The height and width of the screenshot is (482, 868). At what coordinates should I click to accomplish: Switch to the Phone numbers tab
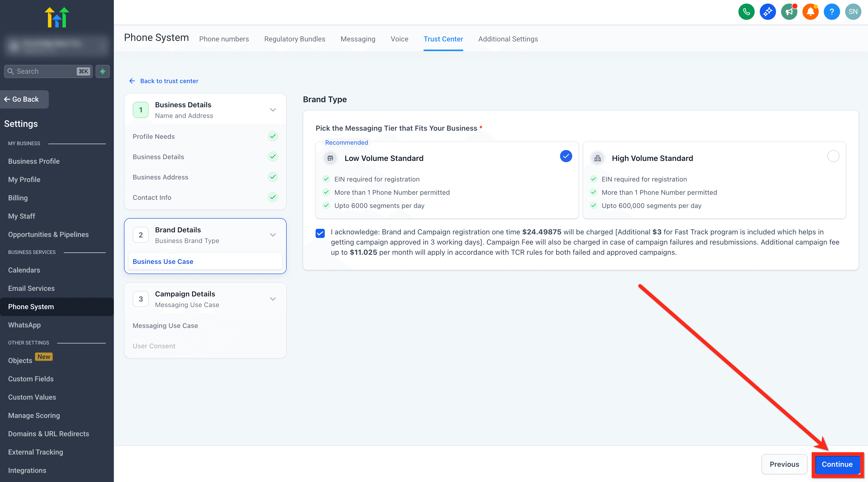pos(224,39)
